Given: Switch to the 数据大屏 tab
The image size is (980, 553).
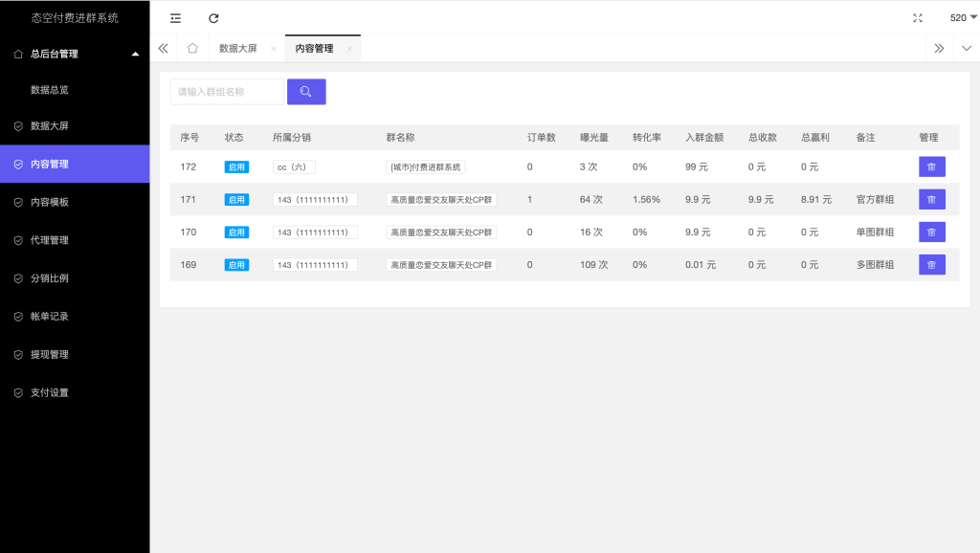Looking at the screenshot, I should [x=242, y=47].
